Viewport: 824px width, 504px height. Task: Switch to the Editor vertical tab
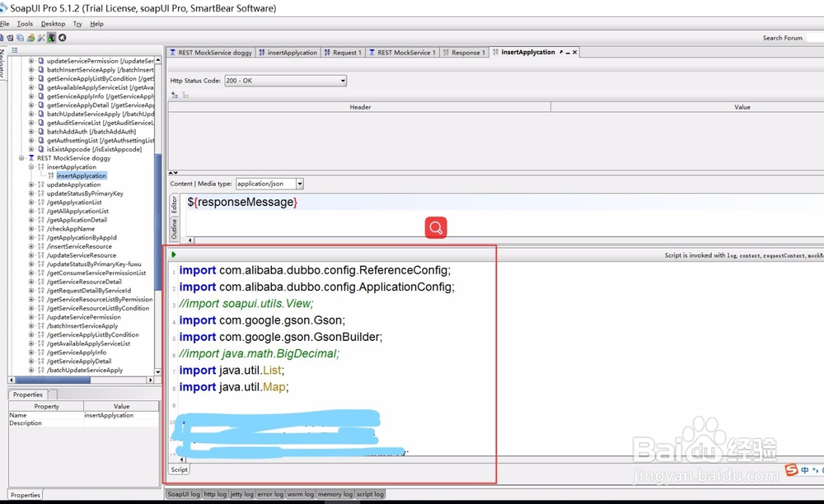[174, 205]
